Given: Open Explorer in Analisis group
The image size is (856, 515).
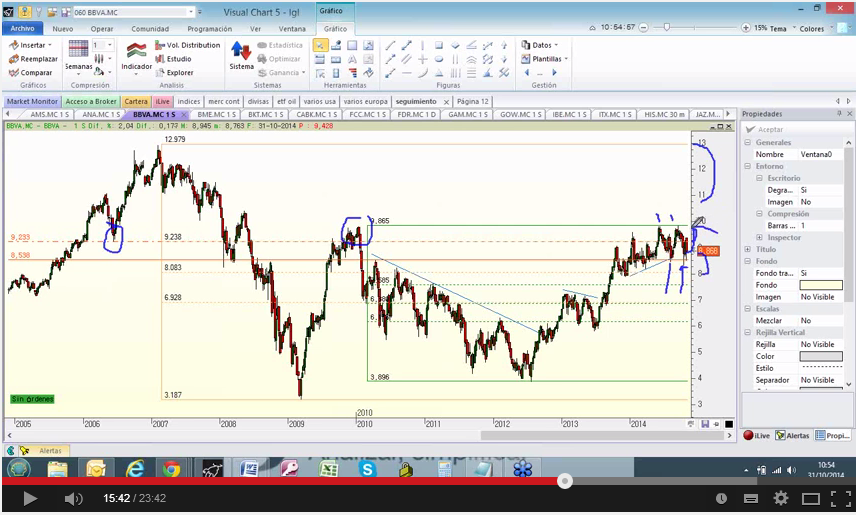Looking at the screenshot, I should pyautogui.click(x=174, y=72).
